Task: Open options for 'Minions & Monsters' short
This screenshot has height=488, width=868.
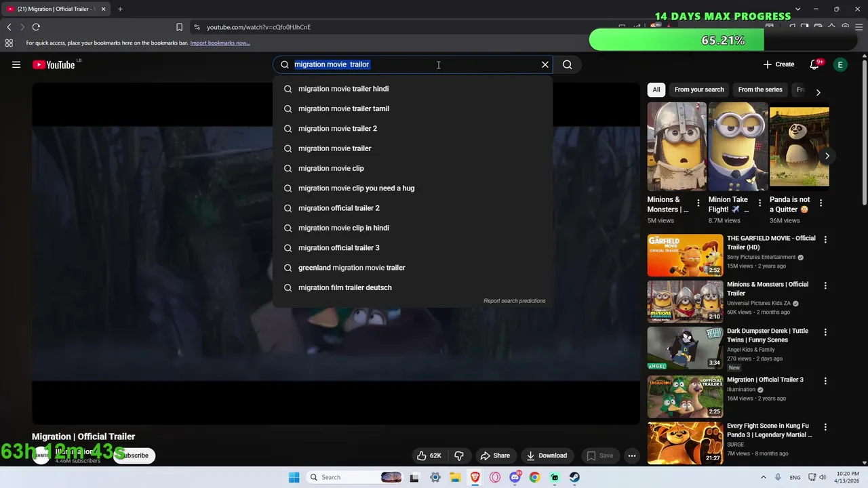Action: click(698, 203)
